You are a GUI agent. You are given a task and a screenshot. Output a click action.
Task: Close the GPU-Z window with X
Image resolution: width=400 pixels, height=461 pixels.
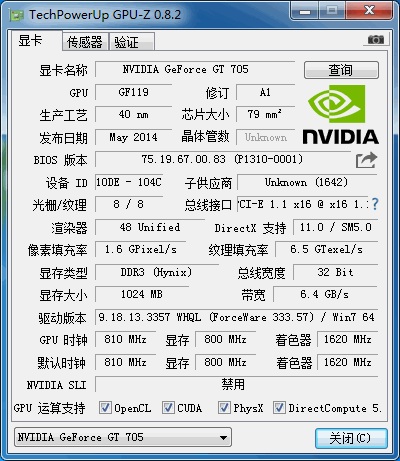[368, 11]
